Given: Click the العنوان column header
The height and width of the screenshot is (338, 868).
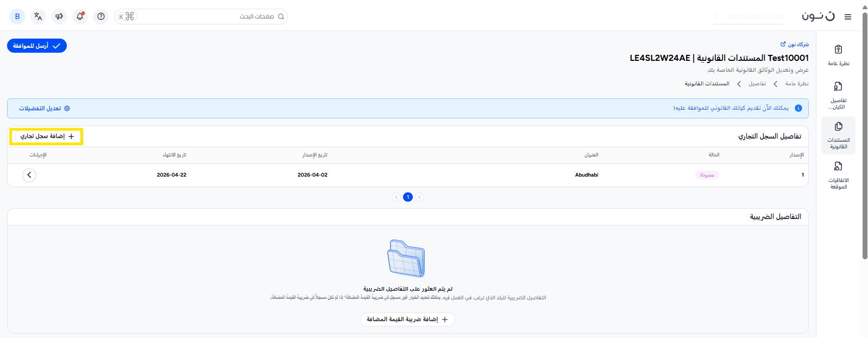Looking at the screenshot, I should (591, 155).
